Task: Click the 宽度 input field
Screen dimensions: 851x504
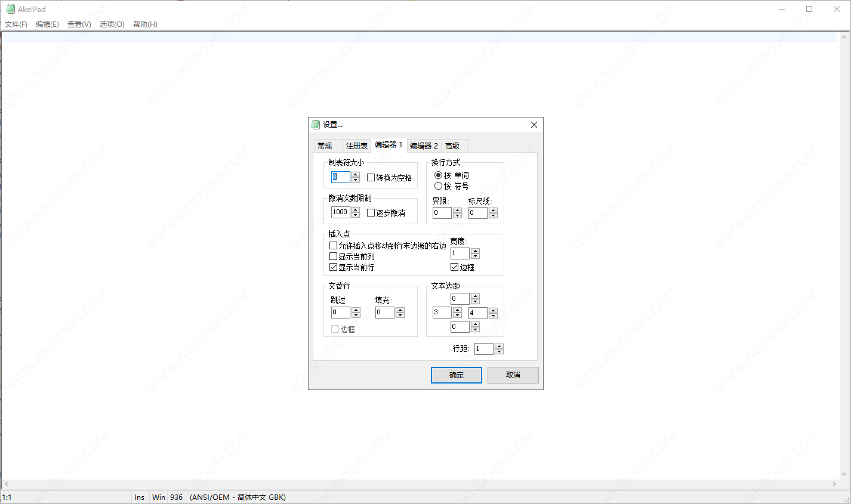Action: coord(460,253)
